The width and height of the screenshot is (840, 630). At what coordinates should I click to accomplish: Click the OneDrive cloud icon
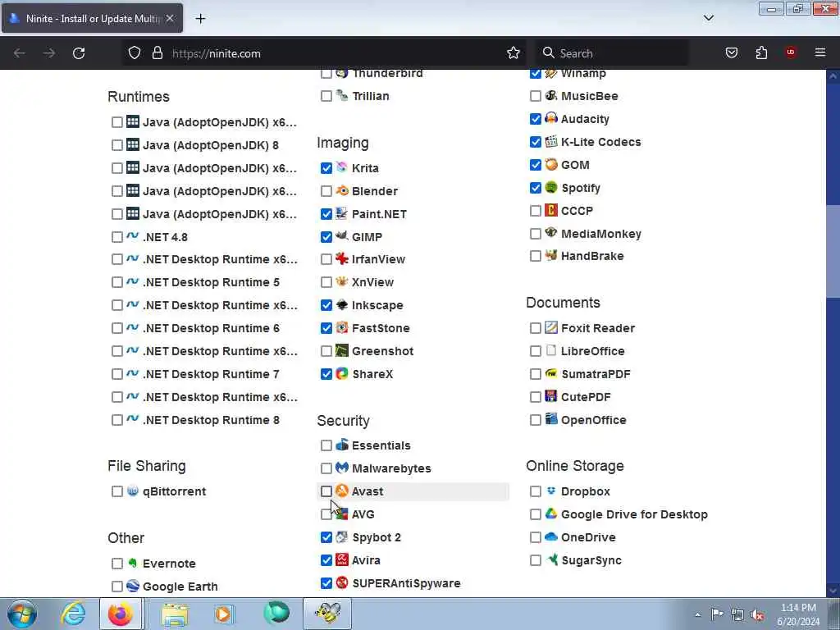coord(551,536)
